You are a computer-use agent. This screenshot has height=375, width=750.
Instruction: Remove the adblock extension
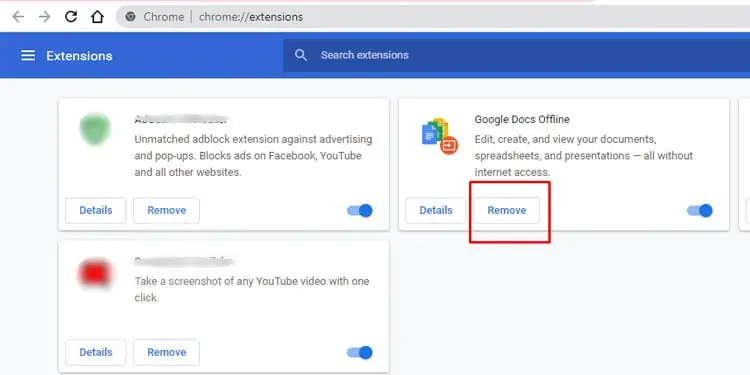(x=166, y=210)
